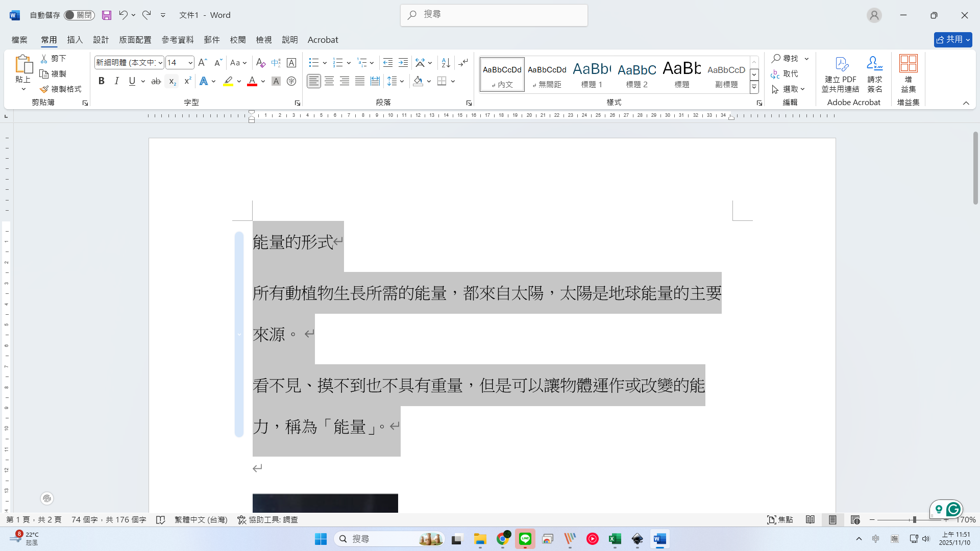Open the font size dropdown
980x551 pixels.
190,63
